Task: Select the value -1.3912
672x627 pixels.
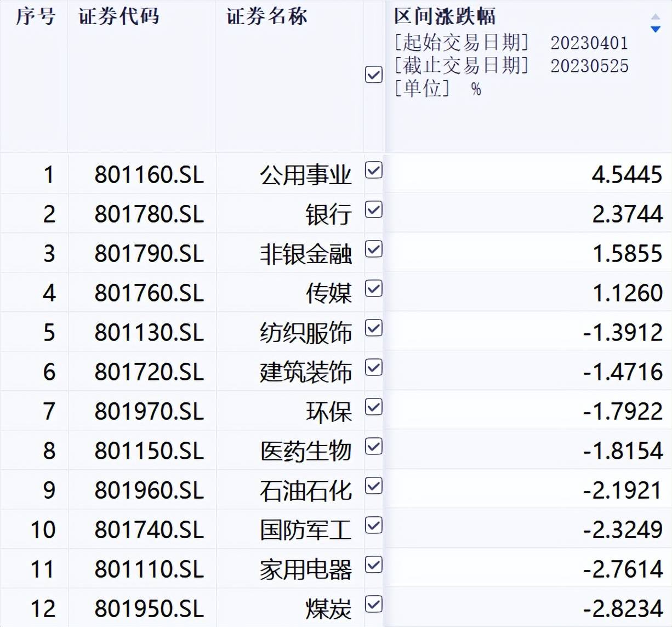Action: click(x=623, y=333)
